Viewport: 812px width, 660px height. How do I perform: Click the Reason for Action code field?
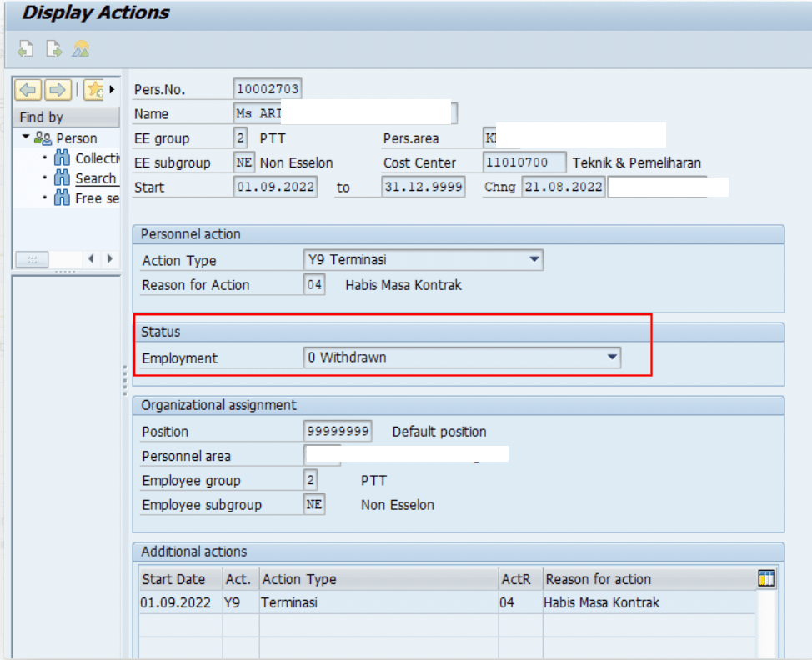point(314,285)
